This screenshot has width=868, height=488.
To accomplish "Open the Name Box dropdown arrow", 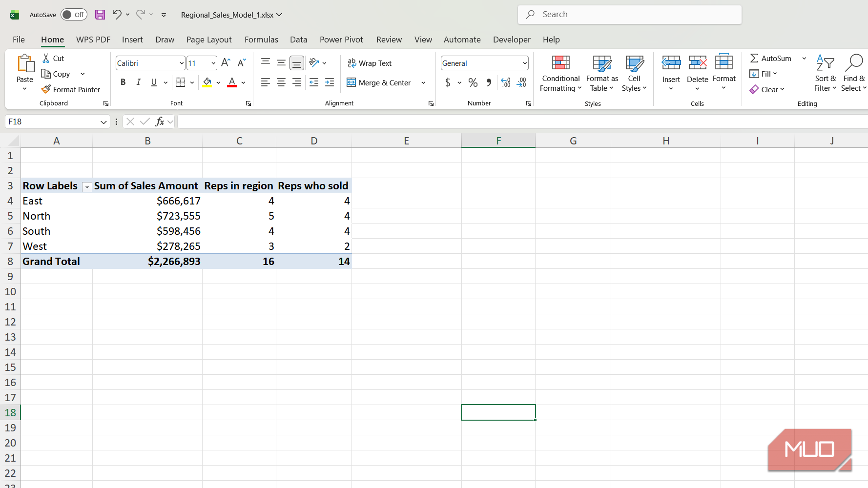I will click(x=103, y=122).
